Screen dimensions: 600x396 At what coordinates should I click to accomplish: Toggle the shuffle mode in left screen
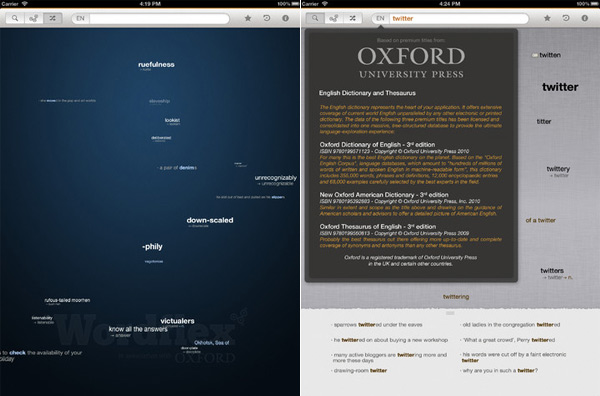click(52, 18)
